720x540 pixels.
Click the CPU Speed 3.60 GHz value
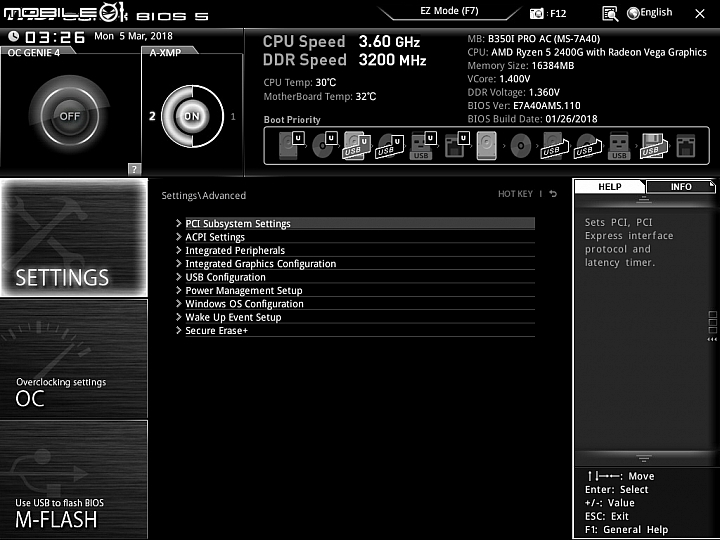coord(389,41)
